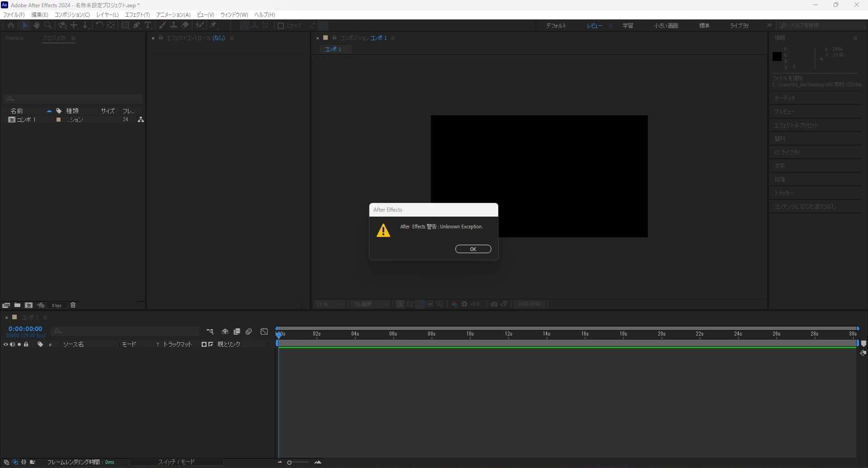
Task: Open the 25% magnification dropdown
Action: pyautogui.click(x=330, y=304)
